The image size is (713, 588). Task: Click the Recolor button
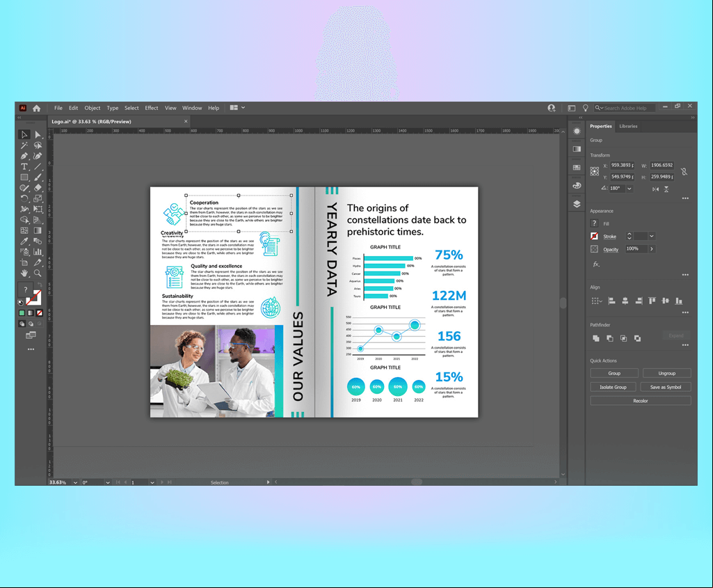[x=641, y=401]
